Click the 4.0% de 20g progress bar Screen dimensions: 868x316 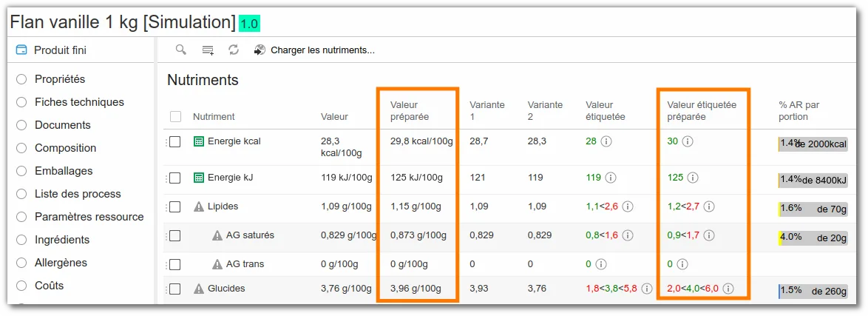click(813, 238)
